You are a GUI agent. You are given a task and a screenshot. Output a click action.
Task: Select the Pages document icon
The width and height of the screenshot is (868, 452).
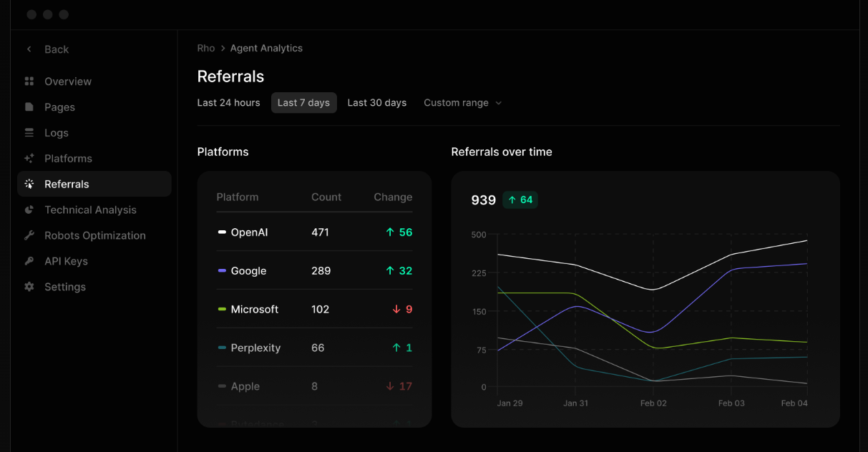(x=29, y=107)
